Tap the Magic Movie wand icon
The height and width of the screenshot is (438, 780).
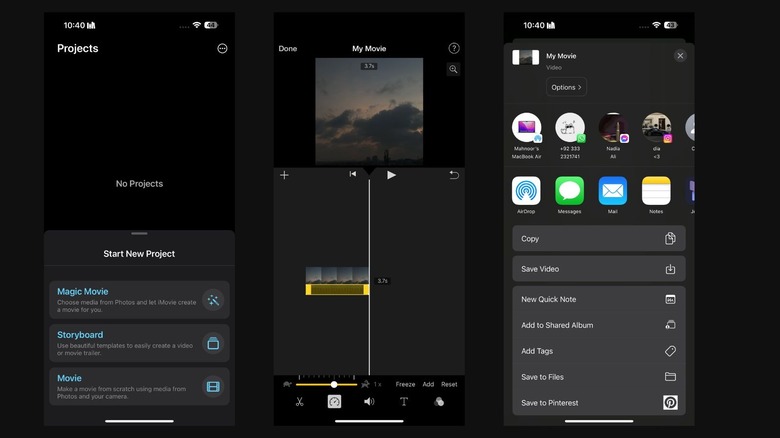[213, 300]
